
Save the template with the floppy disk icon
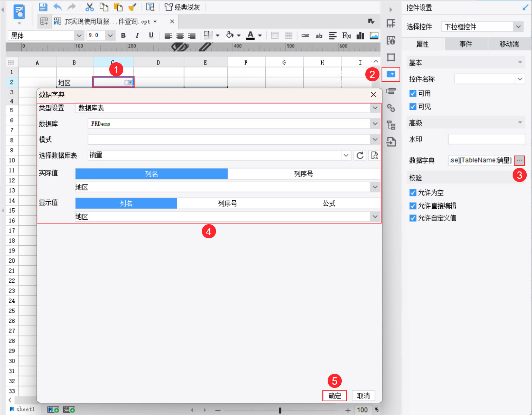coord(43,7)
